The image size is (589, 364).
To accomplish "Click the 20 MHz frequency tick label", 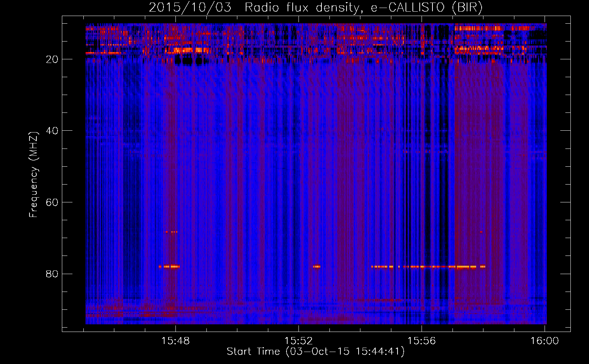I will pos(52,59).
